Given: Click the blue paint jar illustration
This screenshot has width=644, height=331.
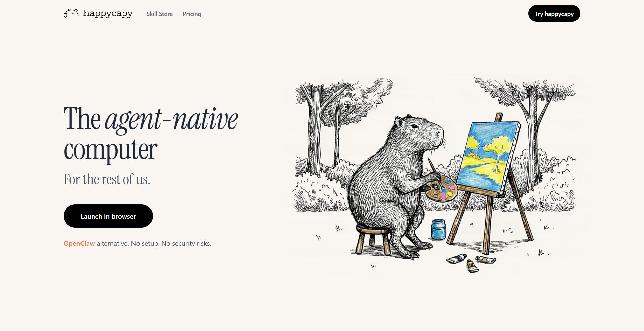Looking at the screenshot, I should pyautogui.click(x=438, y=229).
